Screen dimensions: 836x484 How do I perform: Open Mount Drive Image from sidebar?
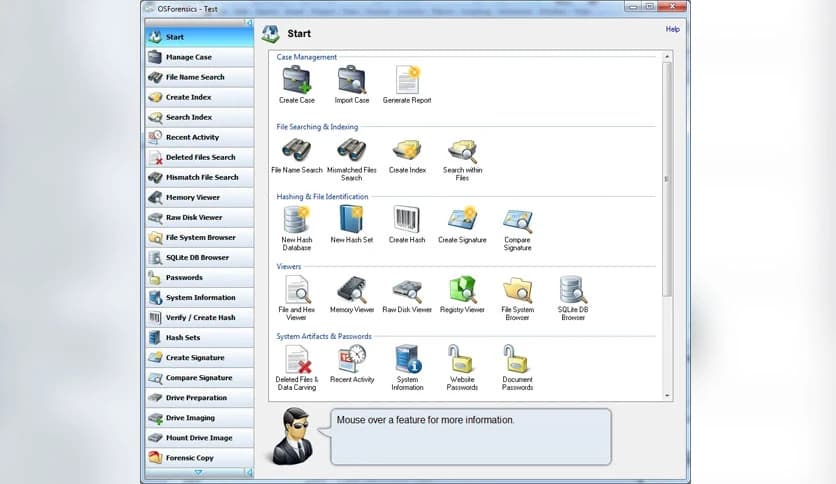(199, 438)
